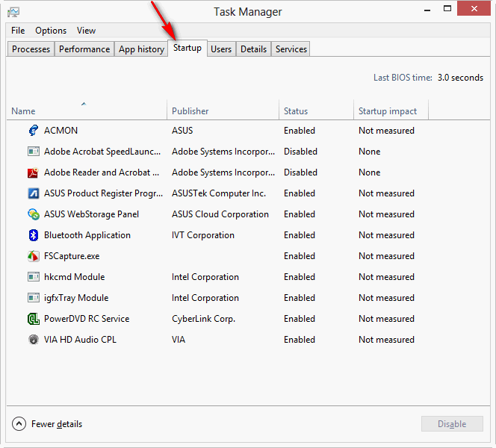The width and height of the screenshot is (496, 448).
Task: Click the ACMON app icon
Action: pos(33,130)
